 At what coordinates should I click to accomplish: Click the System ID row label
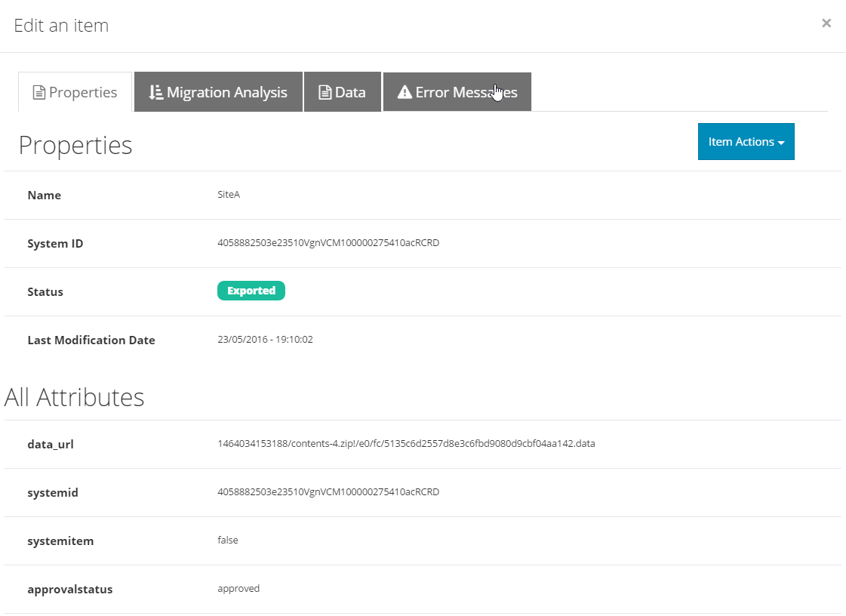[x=55, y=244]
